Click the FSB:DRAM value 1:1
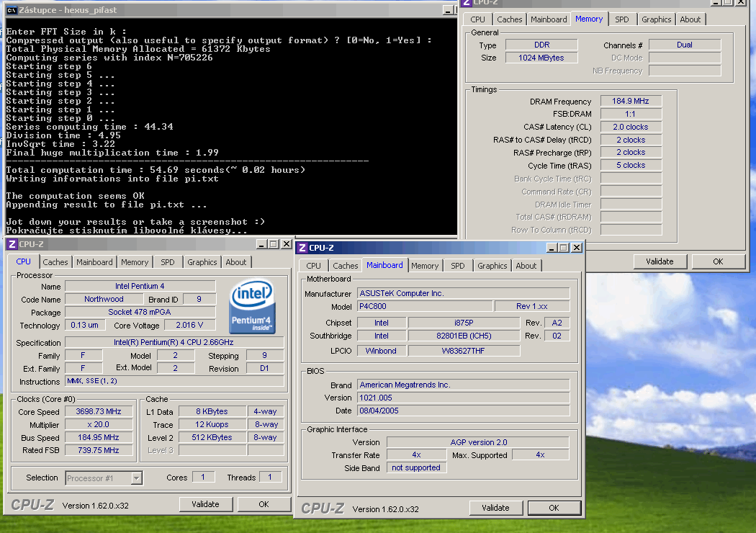 pyautogui.click(x=631, y=115)
